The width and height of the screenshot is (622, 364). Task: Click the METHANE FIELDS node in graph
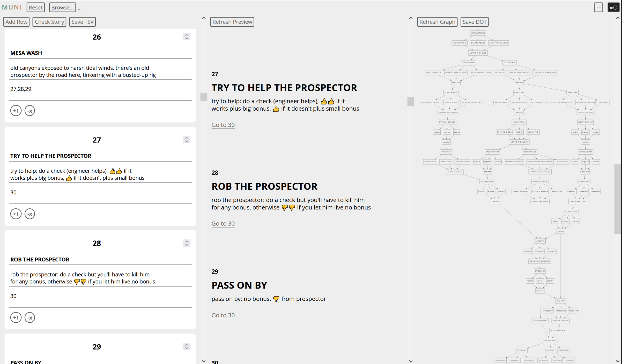click(x=478, y=33)
